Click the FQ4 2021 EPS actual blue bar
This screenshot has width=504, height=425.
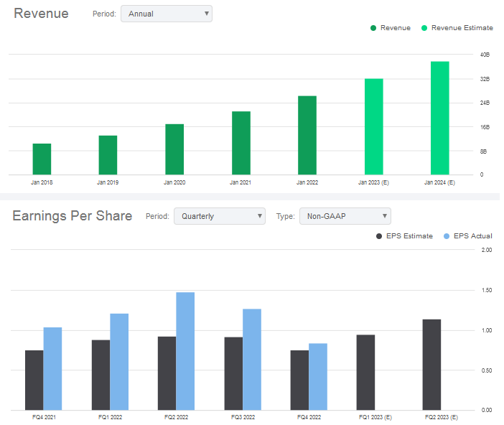click(x=52, y=369)
